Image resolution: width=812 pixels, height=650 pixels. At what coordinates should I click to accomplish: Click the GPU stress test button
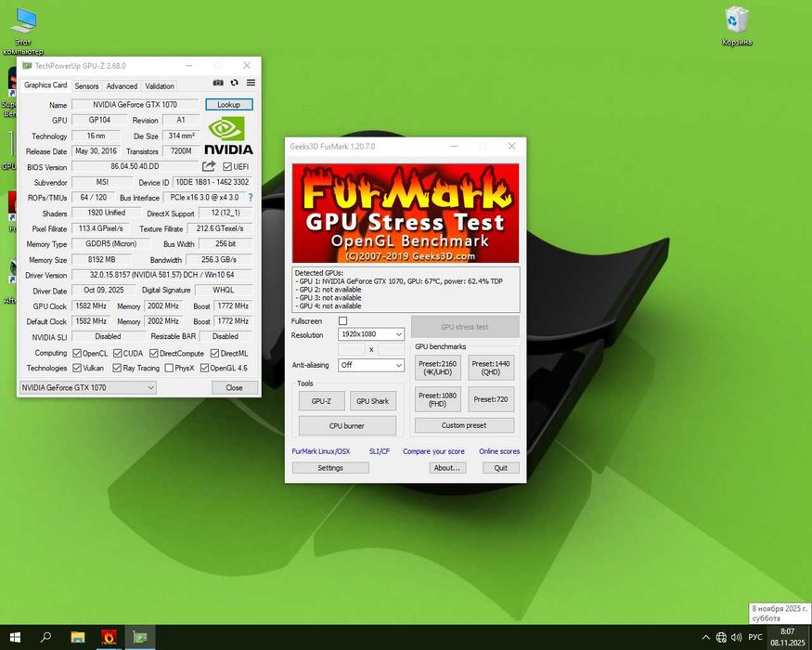pos(465,327)
